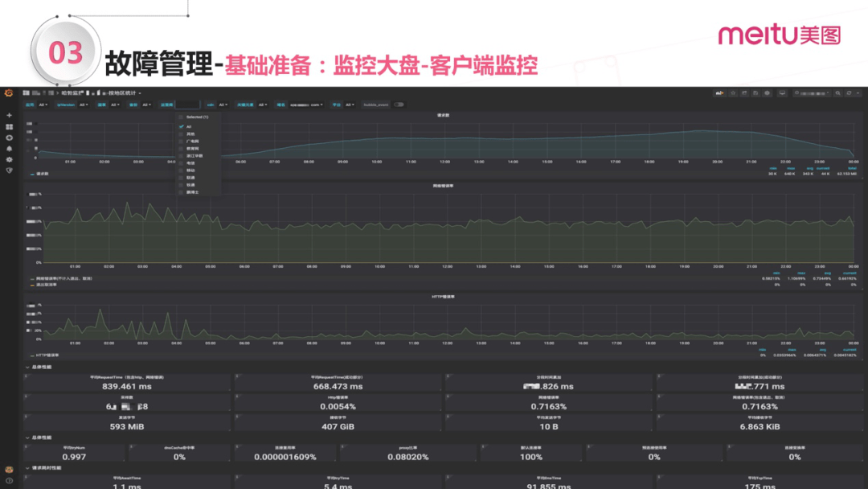The width and height of the screenshot is (868, 489).
Task: Uncheck the All option in the 运营商 list
Action: (181, 127)
